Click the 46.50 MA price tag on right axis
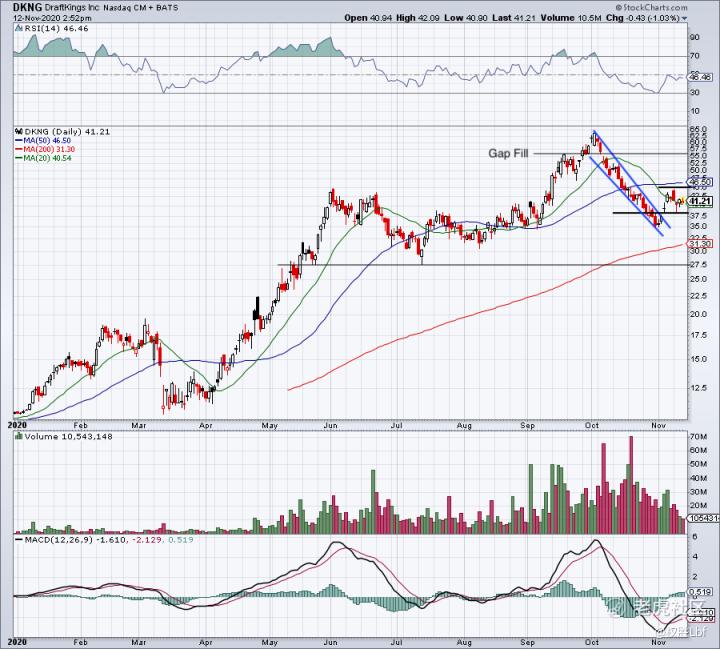 (x=701, y=182)
